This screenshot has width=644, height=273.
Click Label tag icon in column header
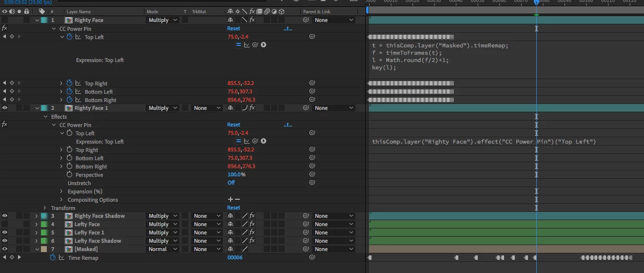(x=42, y=11)
